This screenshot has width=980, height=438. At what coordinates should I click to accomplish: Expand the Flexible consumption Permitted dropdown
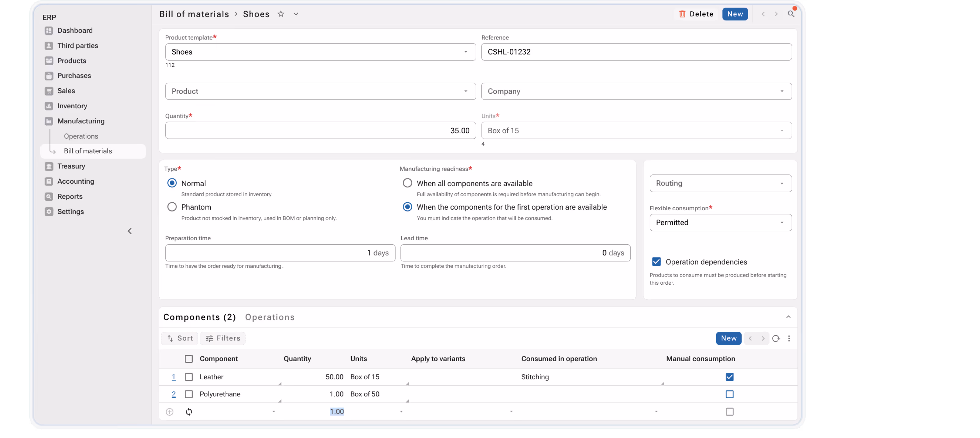pyautogui.click(x=720, y=223)
